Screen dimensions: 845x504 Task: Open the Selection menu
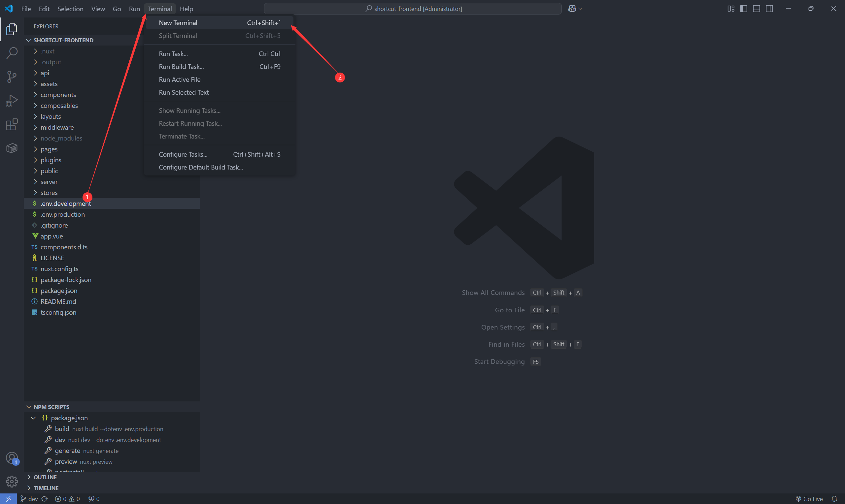pos(70,9)
